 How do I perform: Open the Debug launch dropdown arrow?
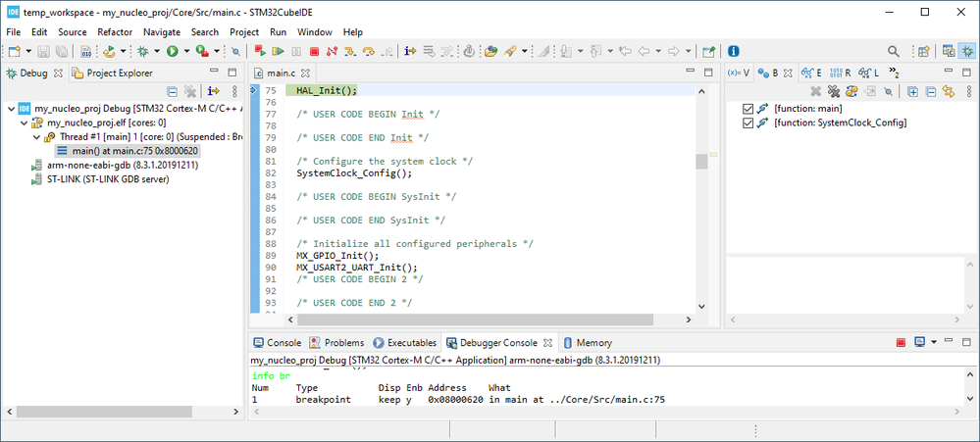tap(156, 51)
